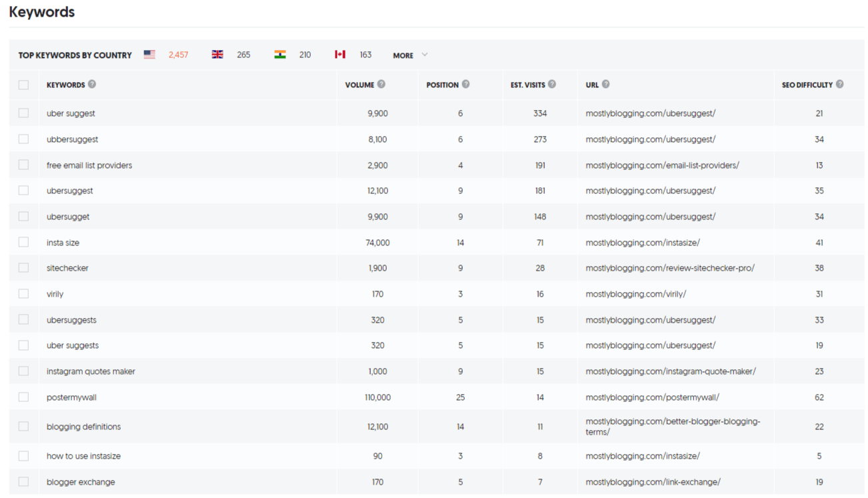Click the keyword 'ubersuggests'
Screen dimensions: 868x498
71,320
